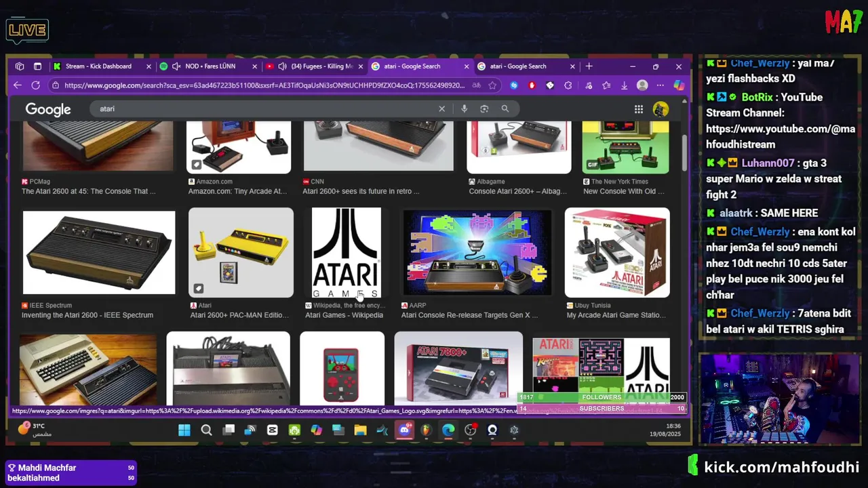Open a new browser tab
This screenshot has height=488, width=868.
click(x=589, y=66)
